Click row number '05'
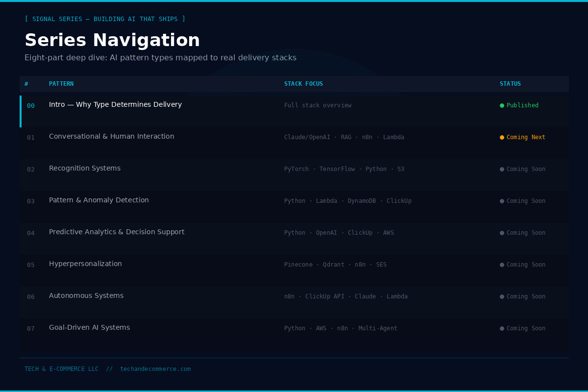Image resolution: width=588 pixels, height=392 pixels. pos(31,265)
